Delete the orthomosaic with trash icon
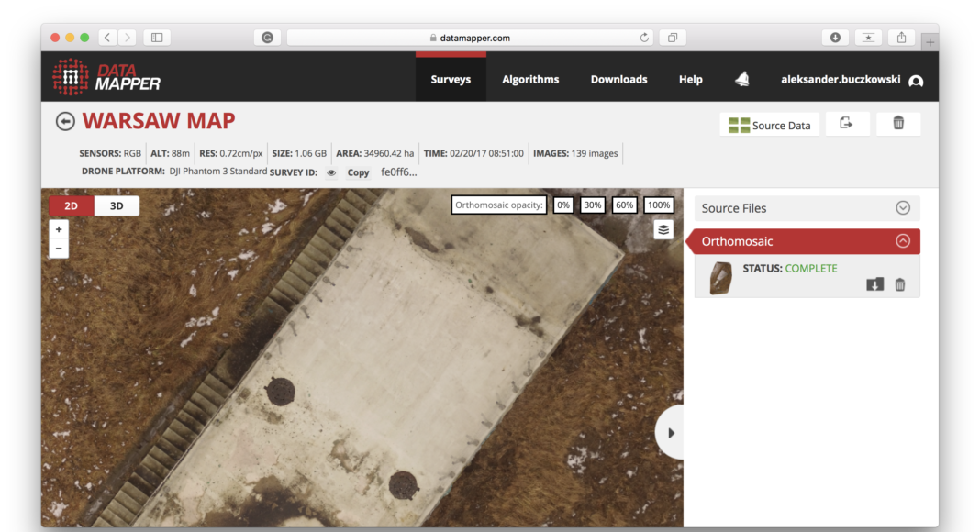 click(899, 284)
